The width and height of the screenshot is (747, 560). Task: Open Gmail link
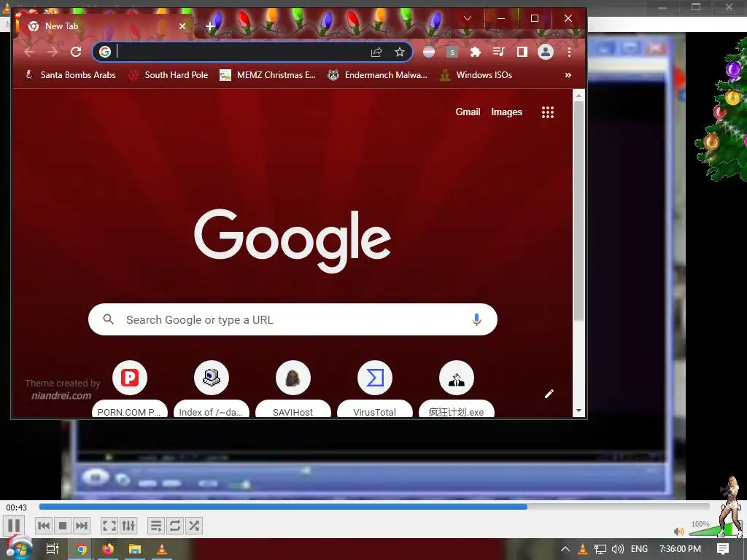click(468, 112)
